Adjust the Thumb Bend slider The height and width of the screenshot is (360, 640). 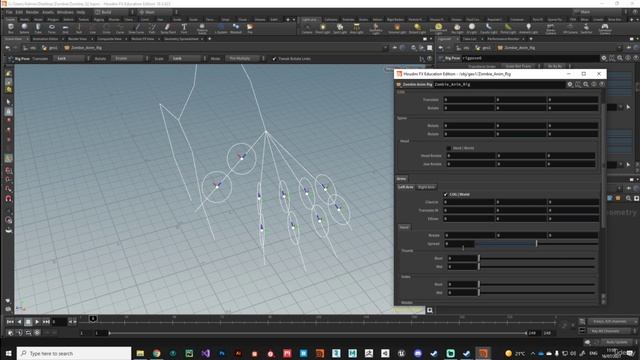click(x=537, y=258)
